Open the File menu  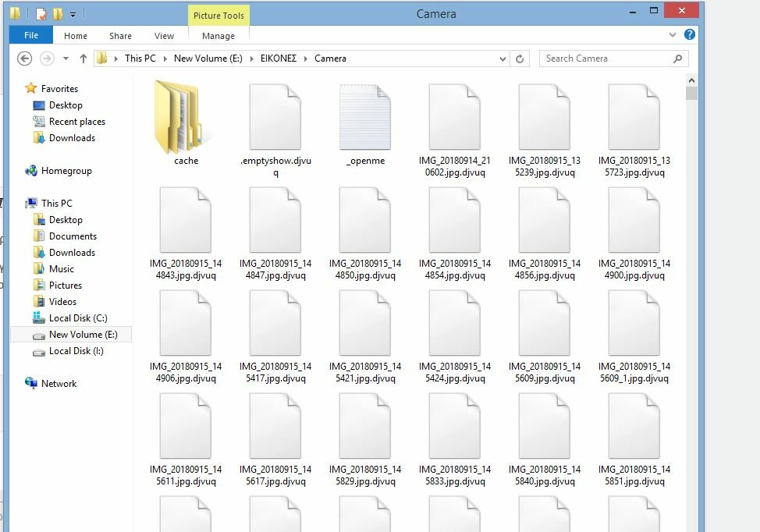(31, 35)
